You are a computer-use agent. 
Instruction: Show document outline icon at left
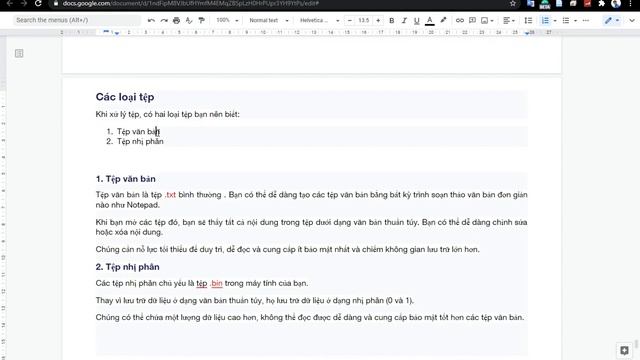click(x=19, y=53)
